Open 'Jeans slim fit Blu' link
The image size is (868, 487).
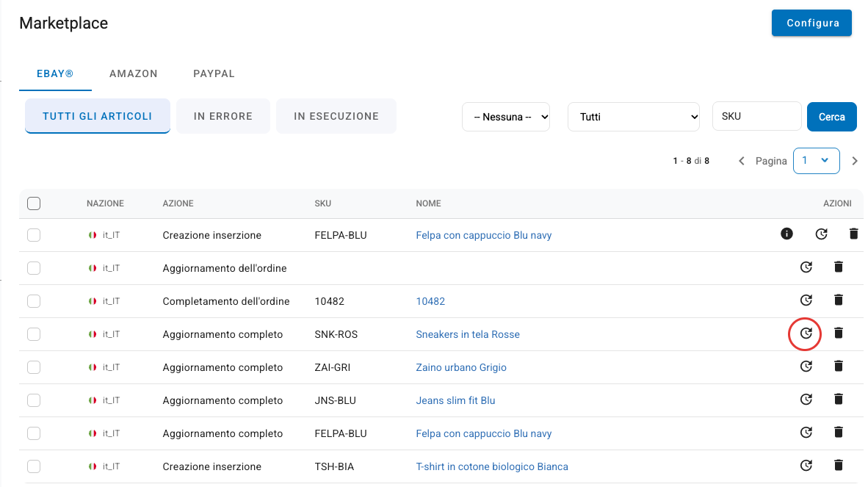pyautogui.click(x=455, y=400)
